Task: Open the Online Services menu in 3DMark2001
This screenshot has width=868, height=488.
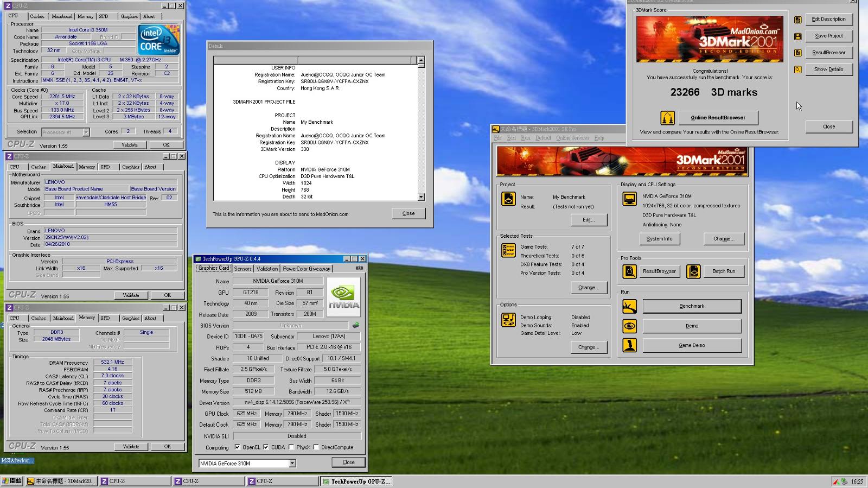Action: 572,138
